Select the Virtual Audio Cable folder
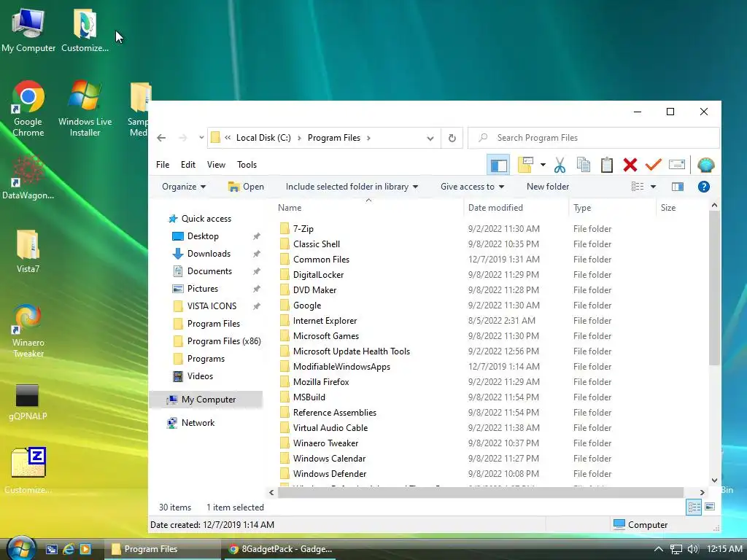747x560 pixels. point(330,427)
